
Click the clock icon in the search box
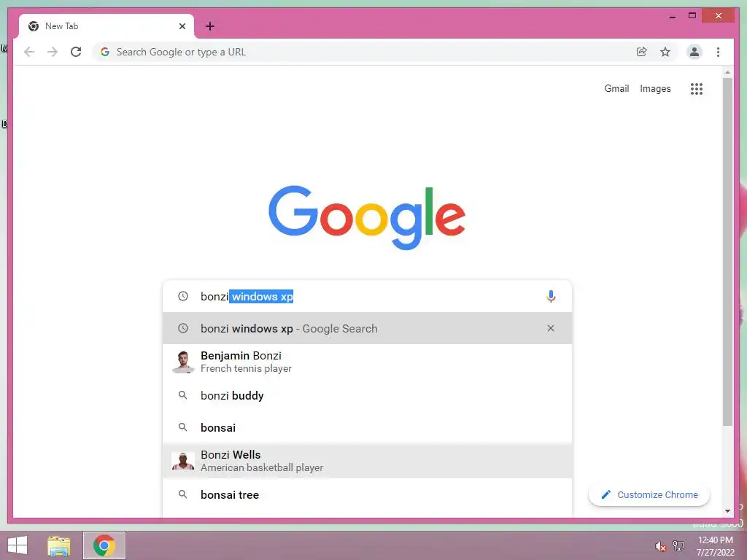(183, 296)
